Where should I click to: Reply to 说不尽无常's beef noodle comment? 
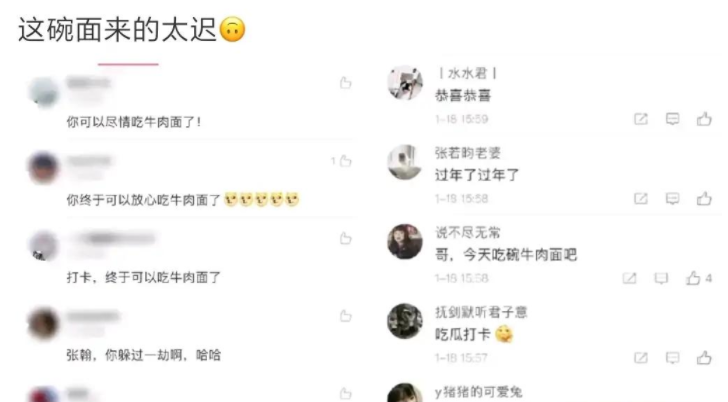click(x=661, y=278)
